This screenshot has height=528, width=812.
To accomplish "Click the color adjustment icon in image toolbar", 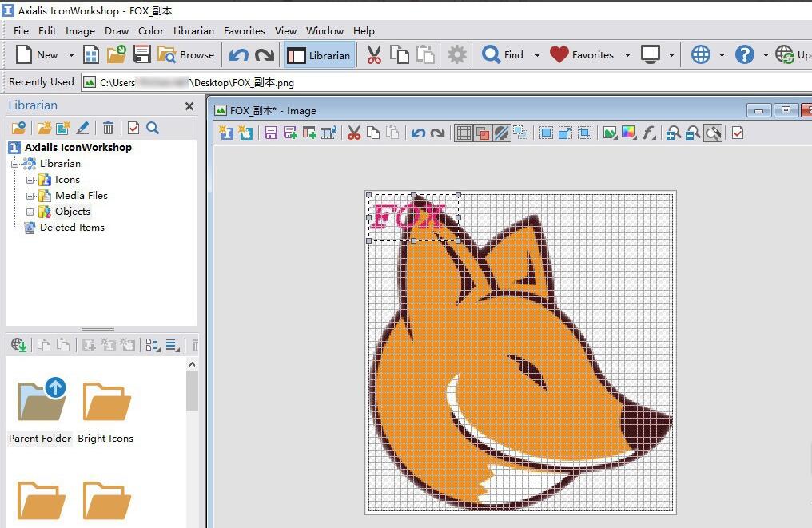I will 629,133.
